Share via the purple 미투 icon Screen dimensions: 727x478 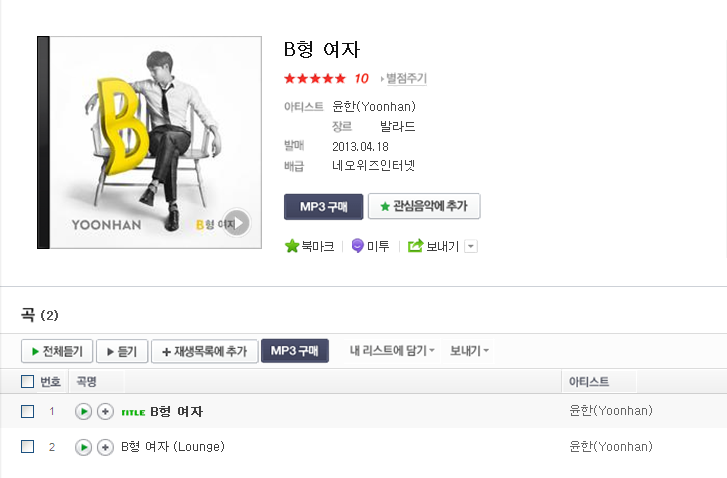(357, 246)
